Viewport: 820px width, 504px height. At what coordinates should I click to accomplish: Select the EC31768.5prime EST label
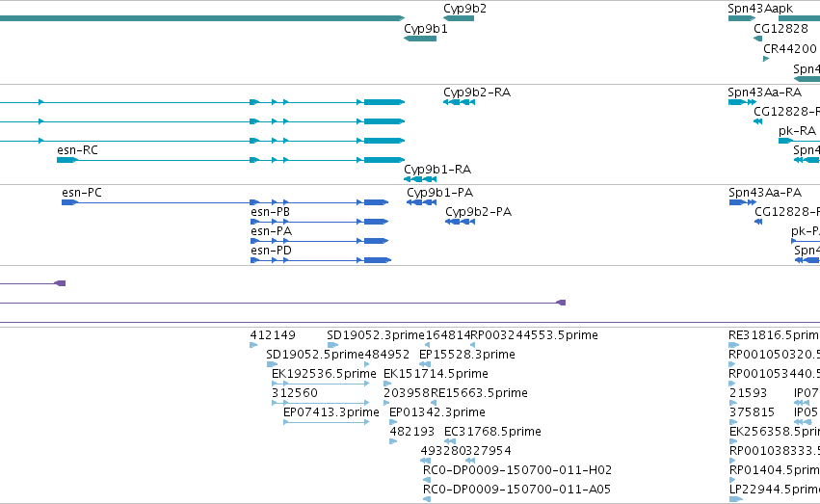click(492, 432)
